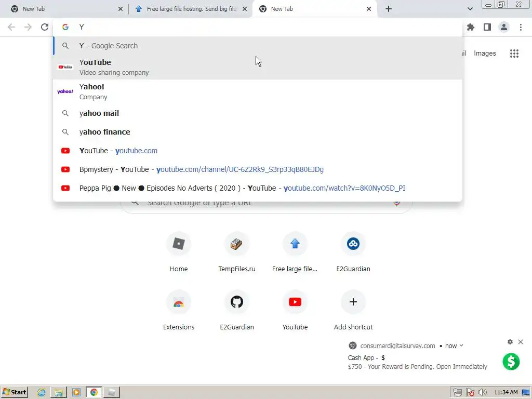The height and width of the screenshot is (399, 532).
Task: Toggle the side panel icon
Action: (x=487, y=27)
